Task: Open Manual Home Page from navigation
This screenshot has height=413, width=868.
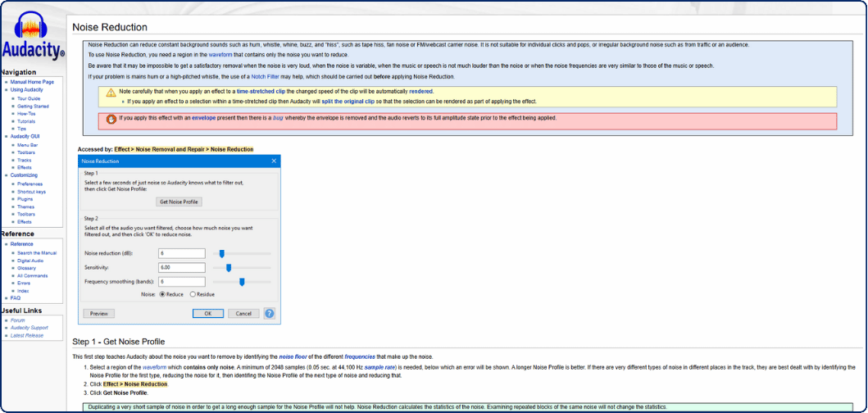Action: (x=32, y=82)
